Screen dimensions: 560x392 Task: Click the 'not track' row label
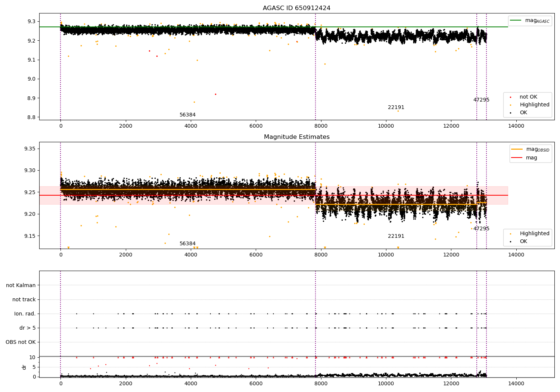point(24,300)
